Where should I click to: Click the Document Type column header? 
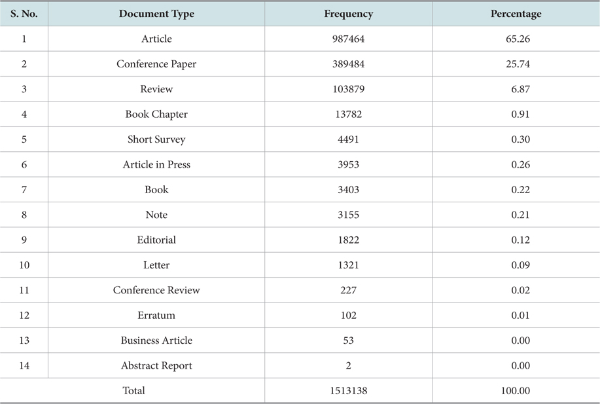pyautogui.click(x=156, y=13)
